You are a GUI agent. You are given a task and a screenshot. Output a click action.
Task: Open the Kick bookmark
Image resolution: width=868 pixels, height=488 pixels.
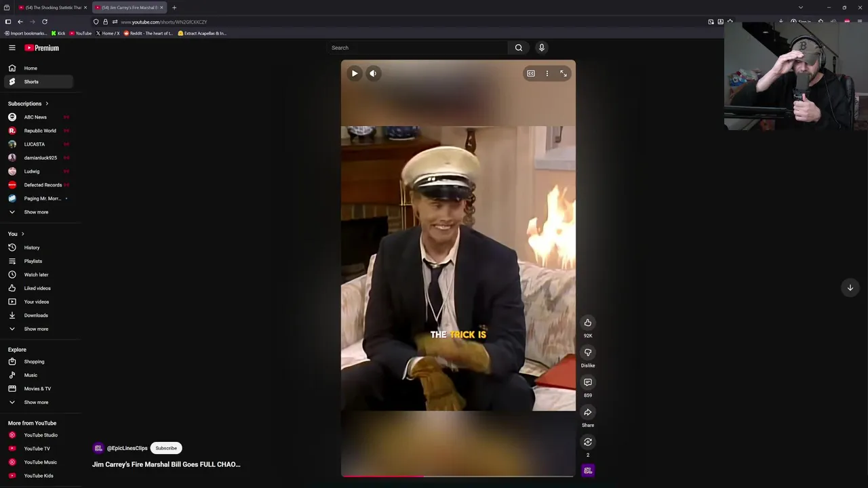(58, 33)
